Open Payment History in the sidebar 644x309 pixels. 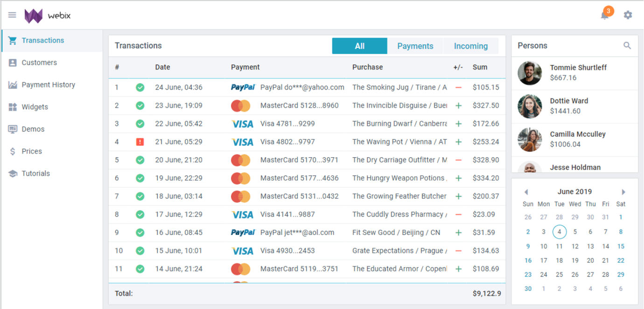(48, 85)
